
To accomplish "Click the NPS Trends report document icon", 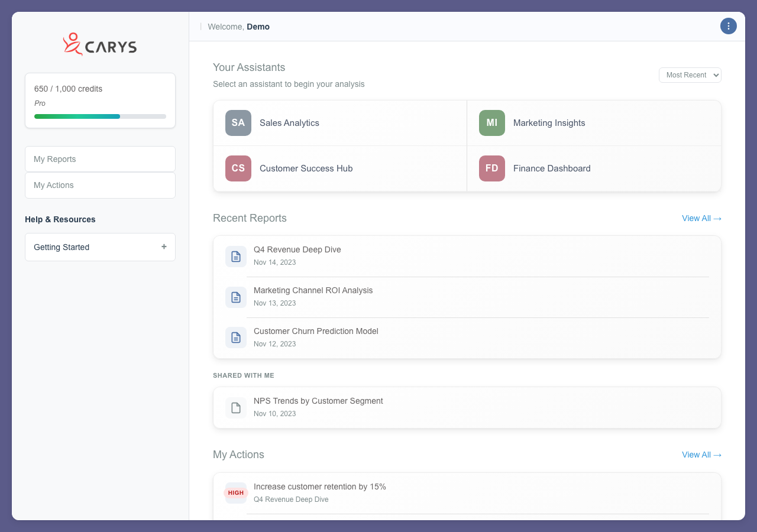I will click(236, 407).
